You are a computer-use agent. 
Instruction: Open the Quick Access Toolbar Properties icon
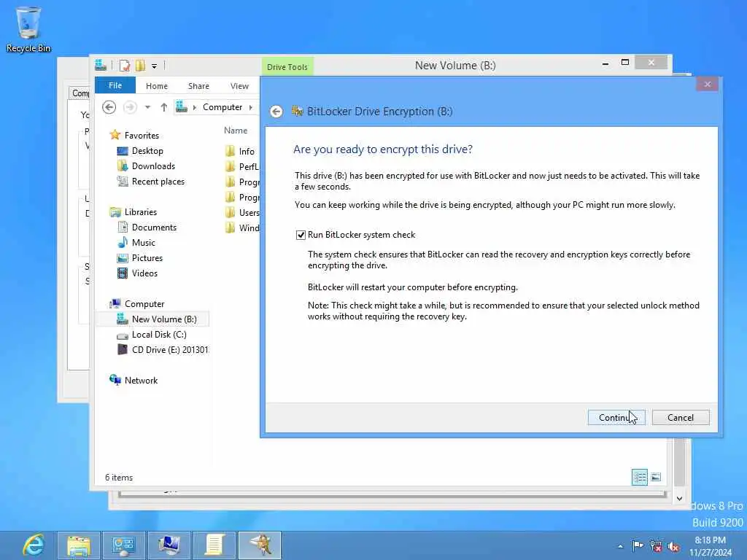(124, 65)
